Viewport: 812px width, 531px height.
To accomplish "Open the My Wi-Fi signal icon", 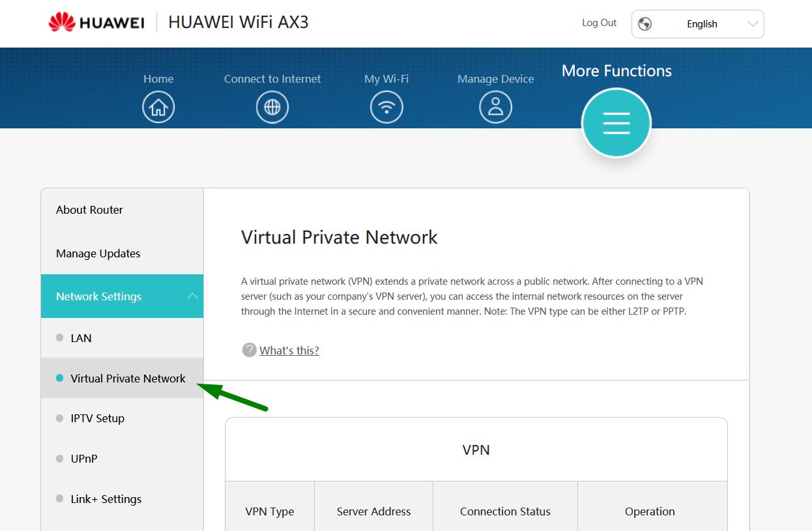I will [x=386, y=107].
